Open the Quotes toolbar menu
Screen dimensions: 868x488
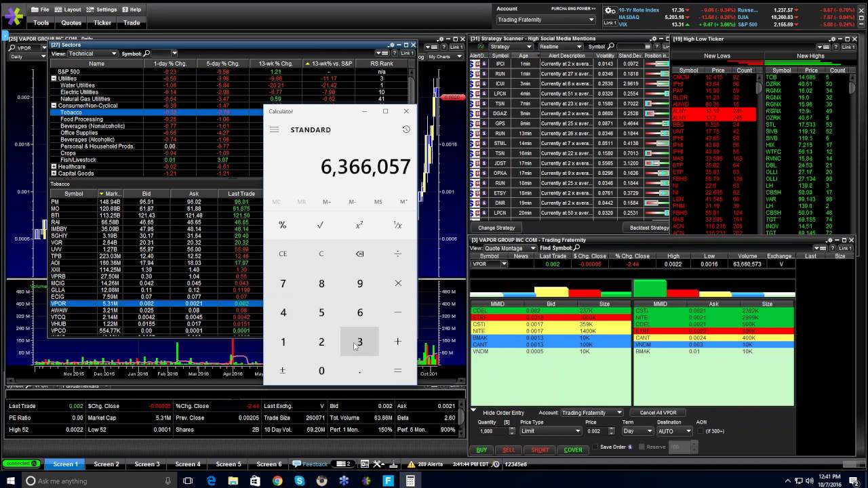(71, 22)
